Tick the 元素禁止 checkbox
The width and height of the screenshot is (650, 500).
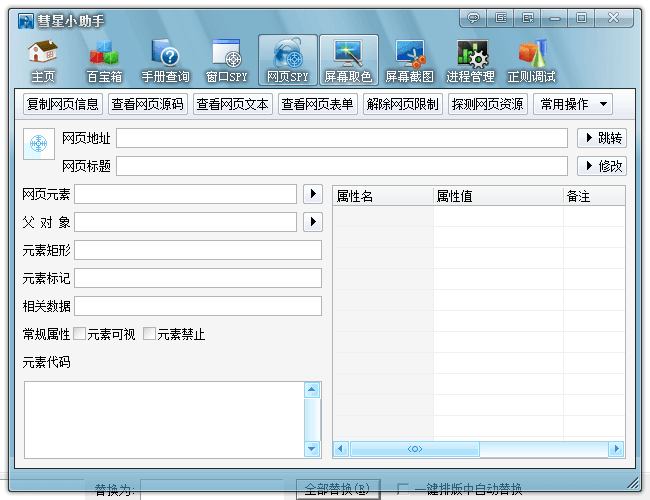150,334
